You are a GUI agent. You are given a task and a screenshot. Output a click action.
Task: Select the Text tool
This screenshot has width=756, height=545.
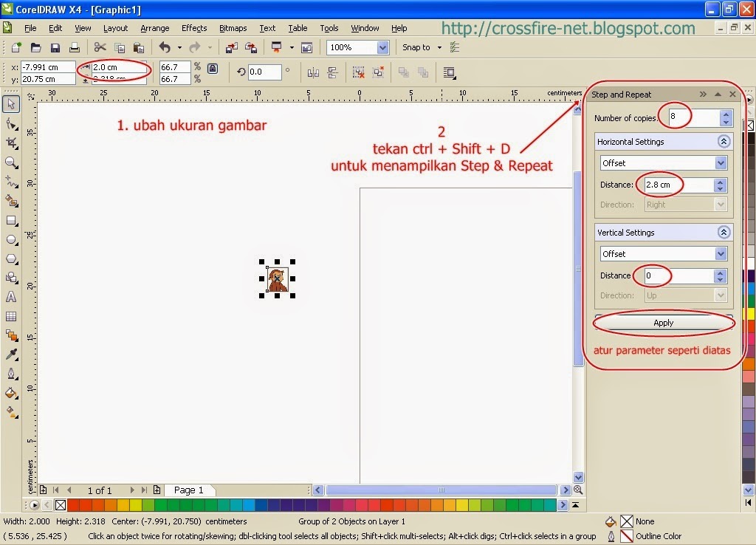coord(11,297)
